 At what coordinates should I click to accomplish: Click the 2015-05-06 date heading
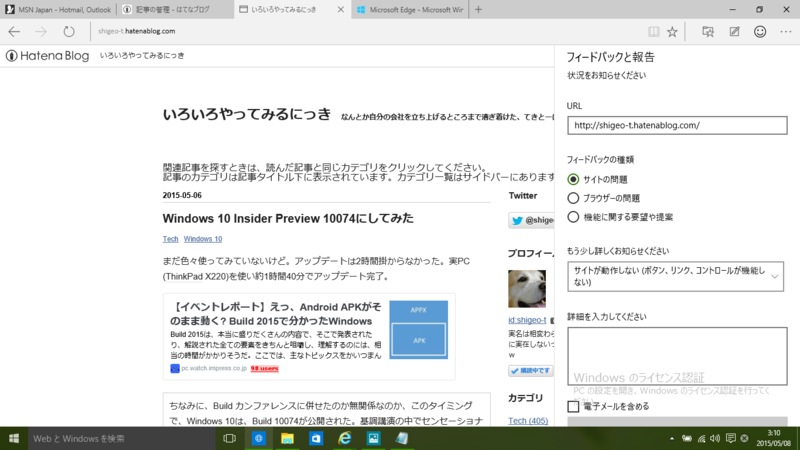click(182, 195)
